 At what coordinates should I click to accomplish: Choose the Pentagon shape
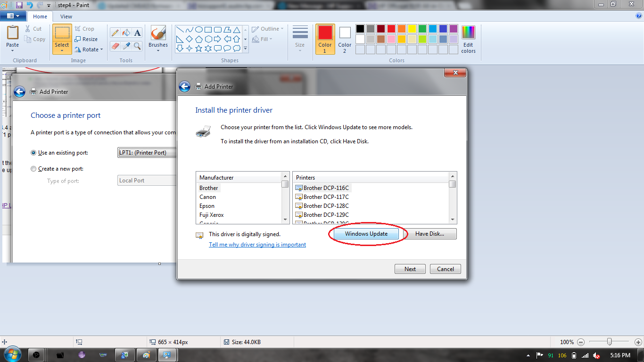point(198,39)
